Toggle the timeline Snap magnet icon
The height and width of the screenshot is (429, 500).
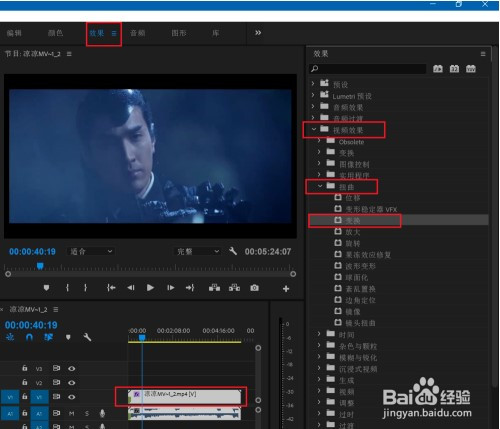click(29, 337)
